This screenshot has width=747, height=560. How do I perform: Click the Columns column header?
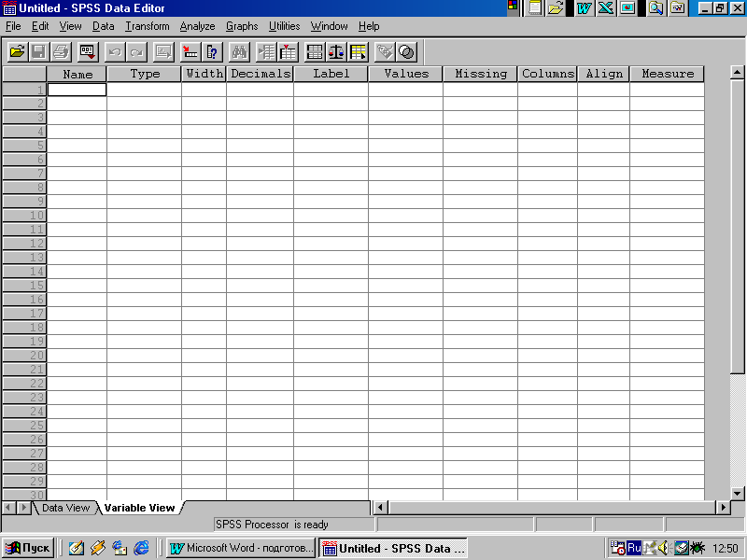pos(548,74)
